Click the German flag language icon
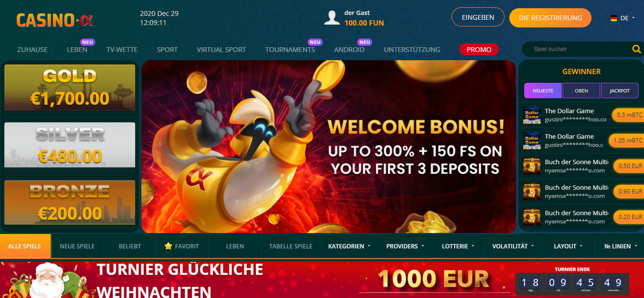The image size is (644, 298). (613, 18)
